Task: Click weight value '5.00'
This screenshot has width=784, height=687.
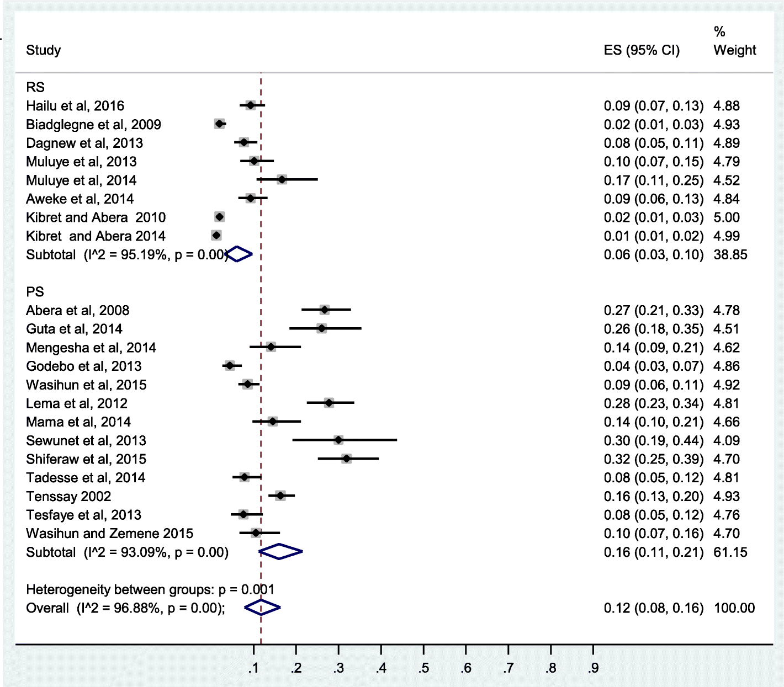Action: (x=727, y=217)
